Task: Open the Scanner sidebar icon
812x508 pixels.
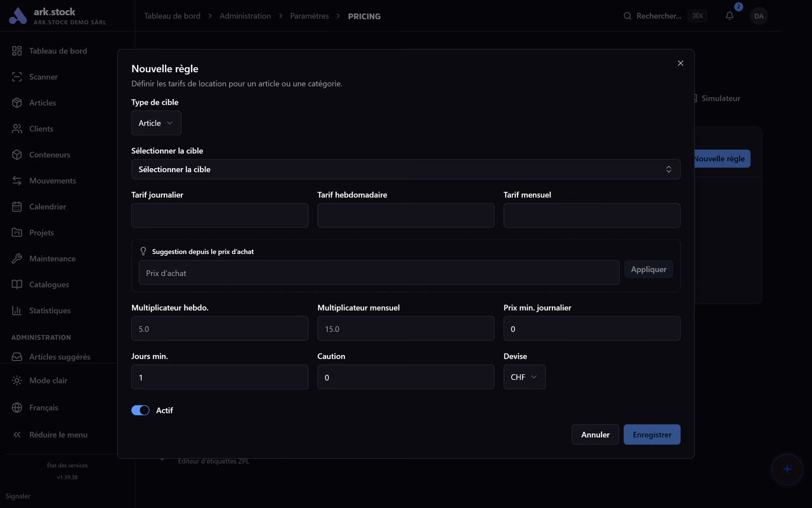Action: (17, 77)
